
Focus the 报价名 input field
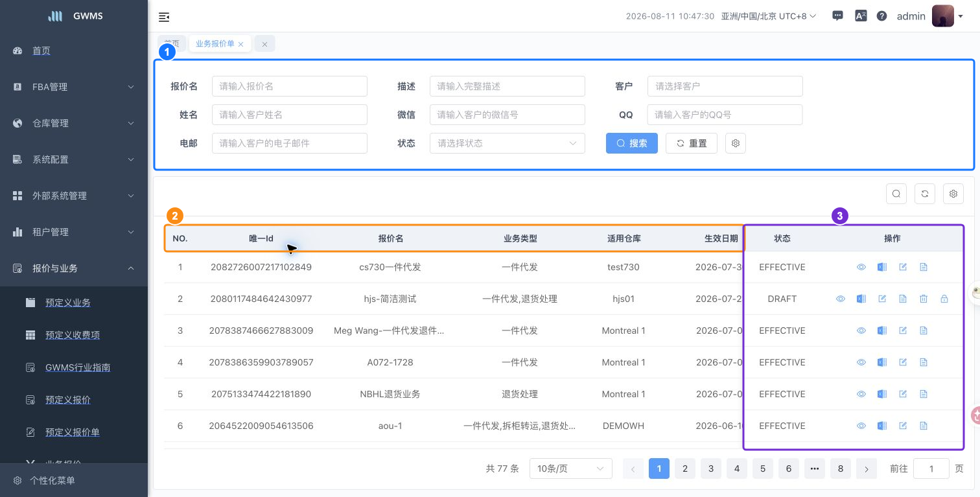click(x=290, y=86)
